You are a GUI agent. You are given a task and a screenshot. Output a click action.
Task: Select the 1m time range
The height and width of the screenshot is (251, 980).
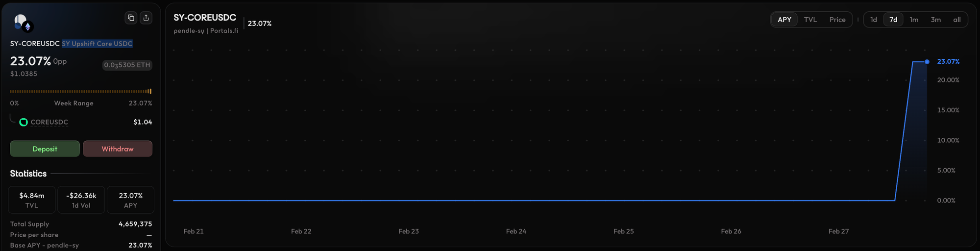(914, 20)
